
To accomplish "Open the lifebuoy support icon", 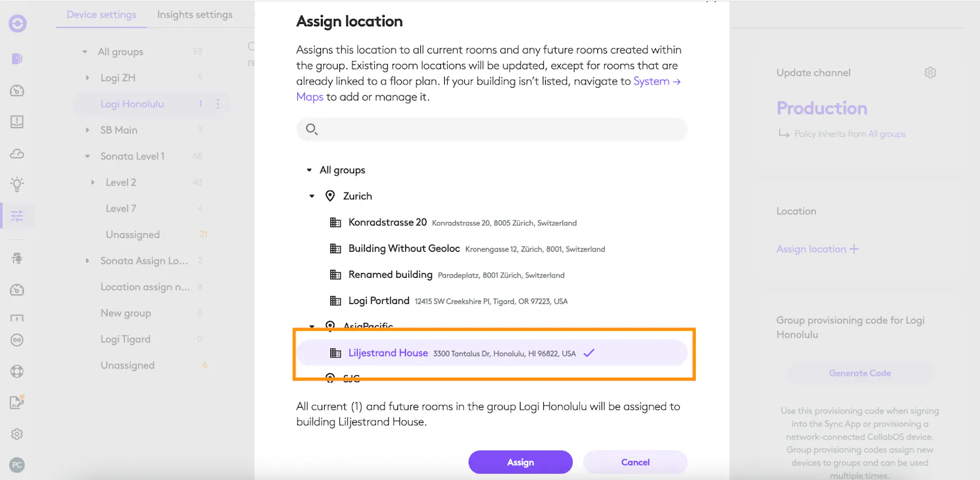I will pyautogui.click(x=17, y=371).
